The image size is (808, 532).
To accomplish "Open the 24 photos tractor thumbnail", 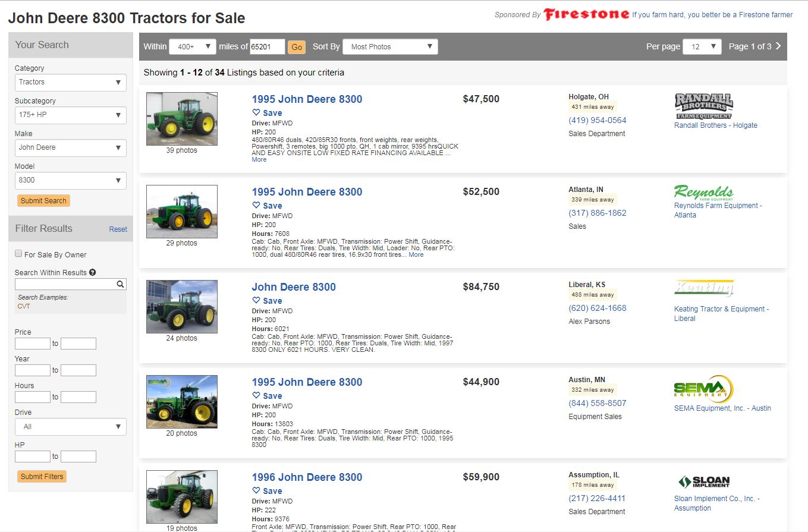I will [182, 307].
